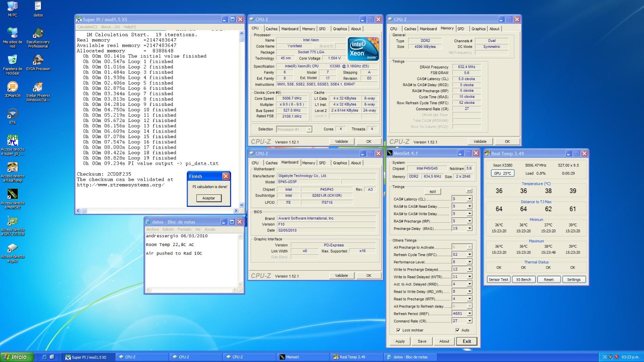This screenshot has height=362, width=644.
Task: Open Calculate(C) menu in Super PI
Action: 87,27
